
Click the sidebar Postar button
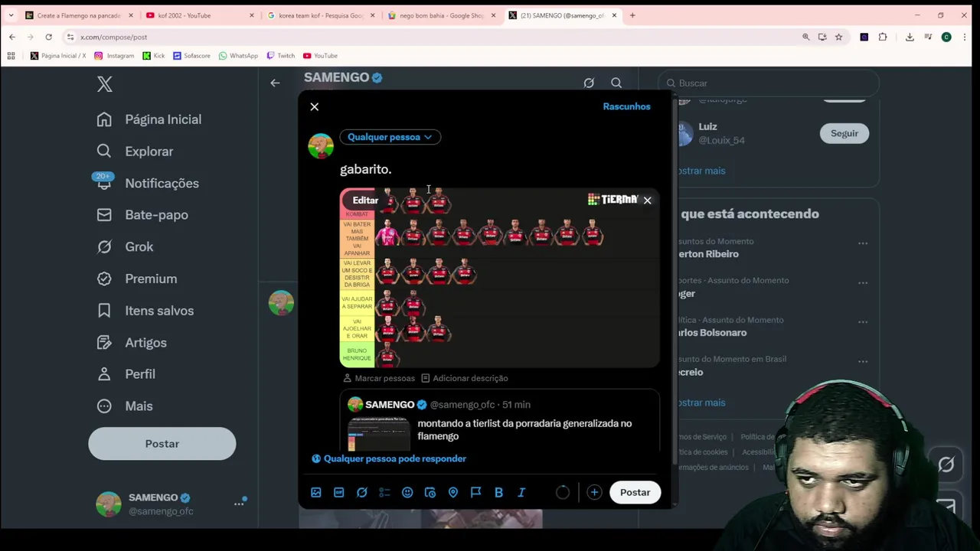(x=162, y=444)
